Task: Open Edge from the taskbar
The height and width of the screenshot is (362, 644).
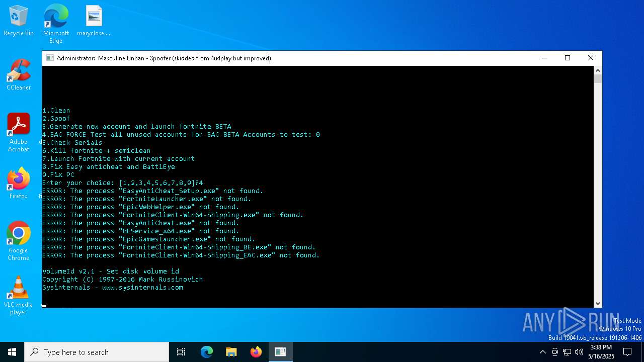Action: [207, 352]
